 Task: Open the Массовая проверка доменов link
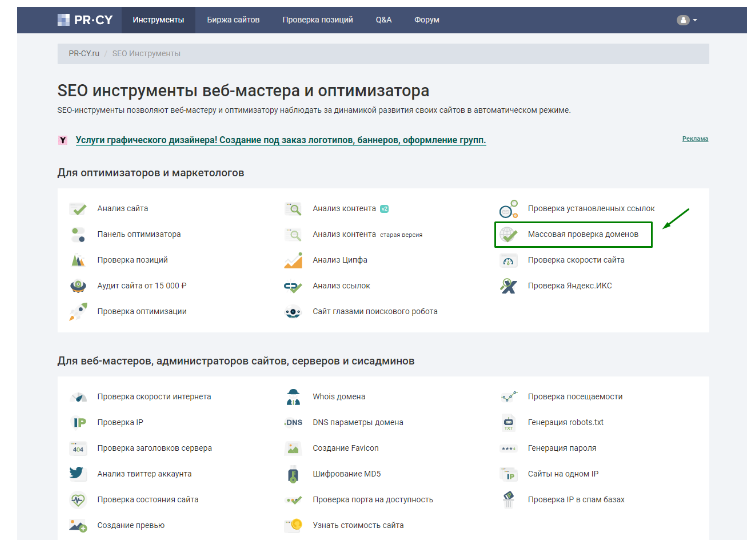[589, 234]
